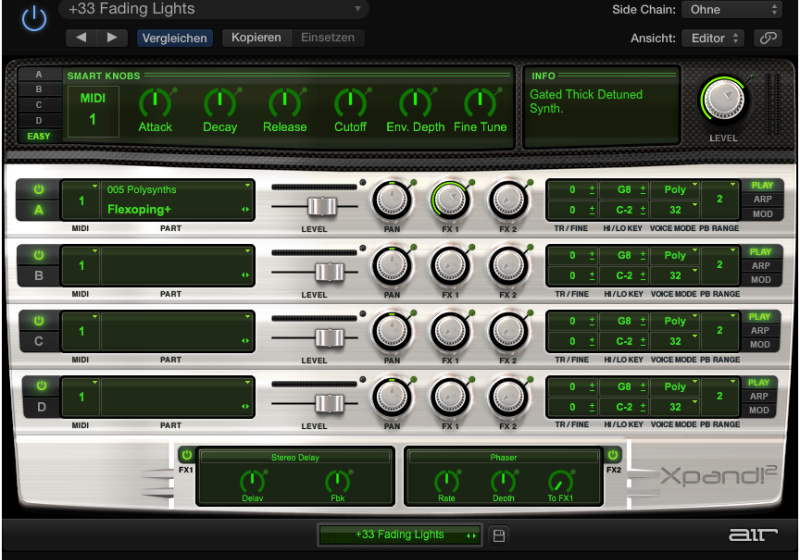Go to next preset arrow
The image size is (800, 560).
coord(111,38)
